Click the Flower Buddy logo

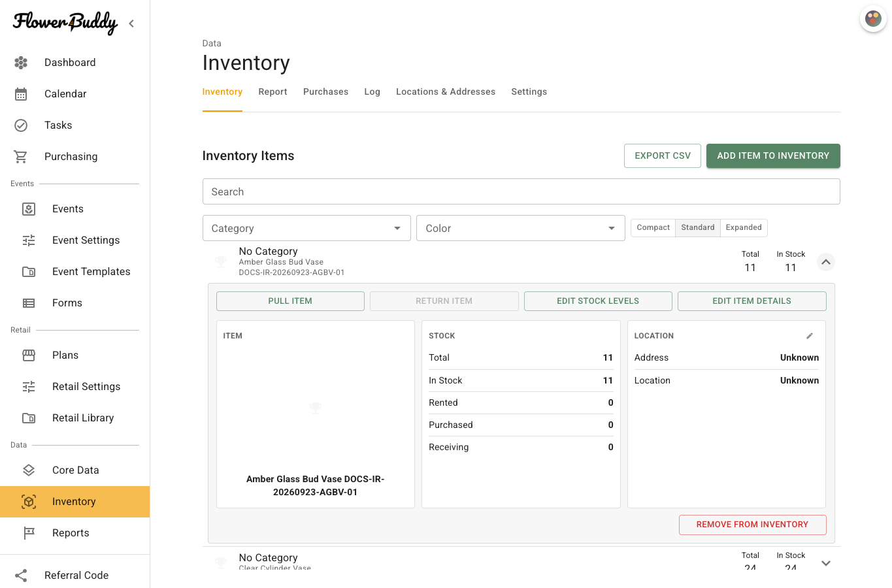coord(65,23)
